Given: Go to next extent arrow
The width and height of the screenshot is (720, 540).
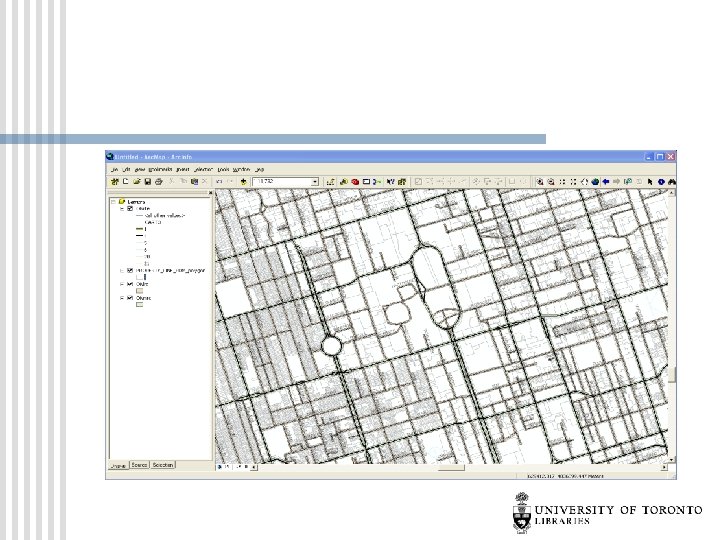Looking at the screenshot, I should [617, 182].
